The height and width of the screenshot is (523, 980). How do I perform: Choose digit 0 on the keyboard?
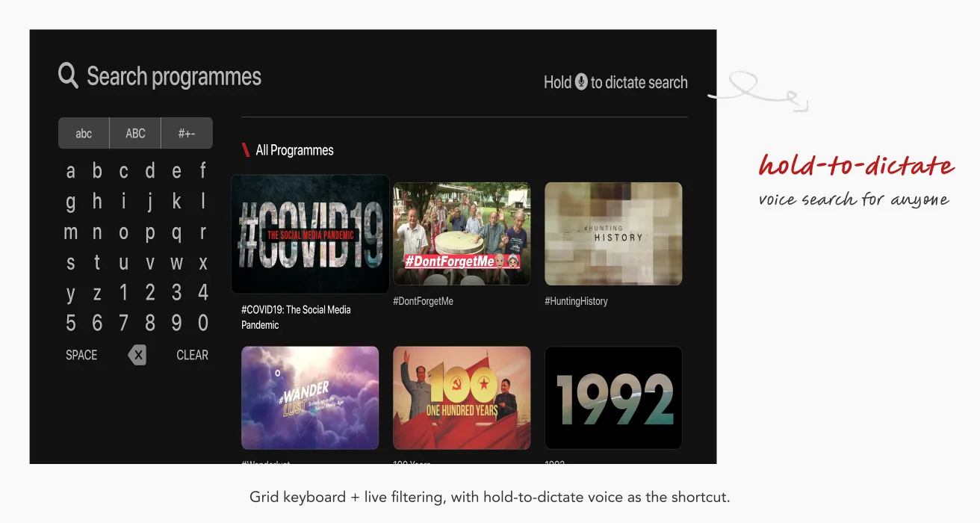[203, 323]
